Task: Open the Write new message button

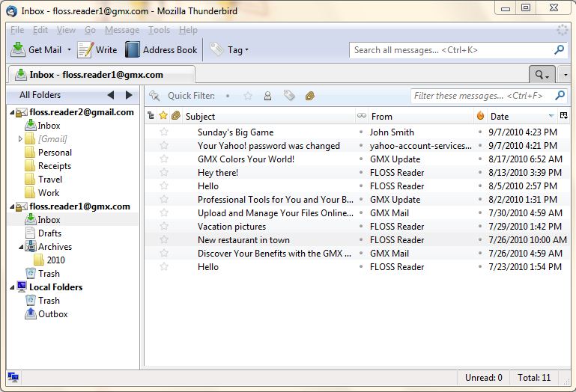Action: coord(97,50)
